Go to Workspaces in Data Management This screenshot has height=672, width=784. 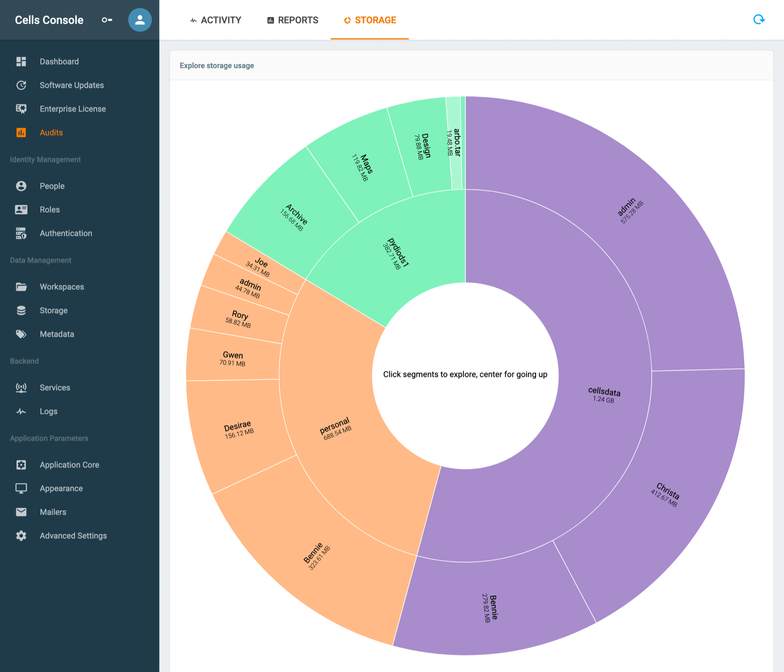tap(62, 287)
